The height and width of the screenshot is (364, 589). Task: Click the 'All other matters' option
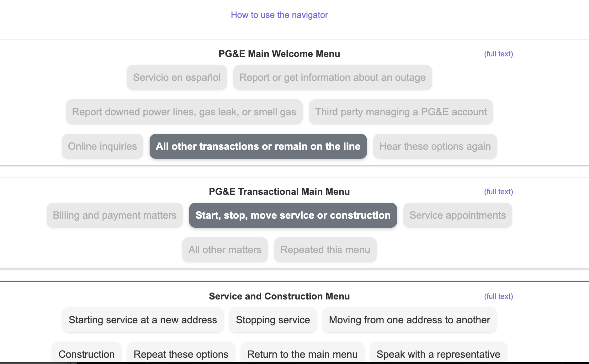click(225, 250)
